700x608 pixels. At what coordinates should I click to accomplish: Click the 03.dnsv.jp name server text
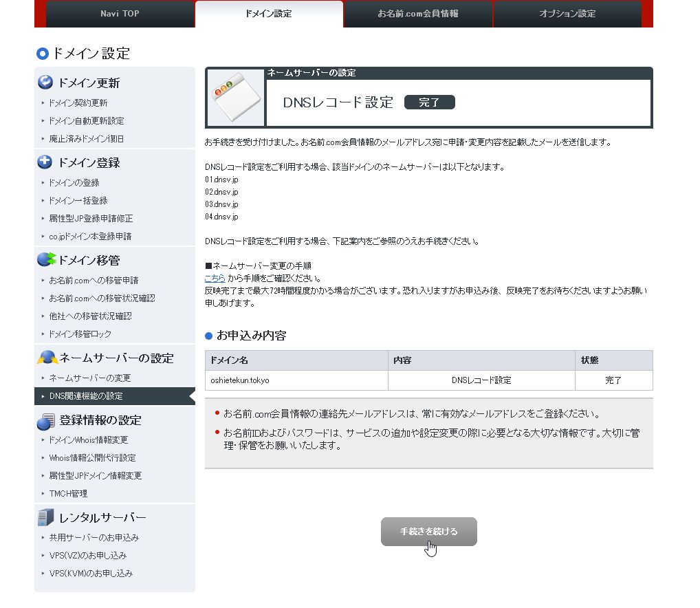coord(222,204)
